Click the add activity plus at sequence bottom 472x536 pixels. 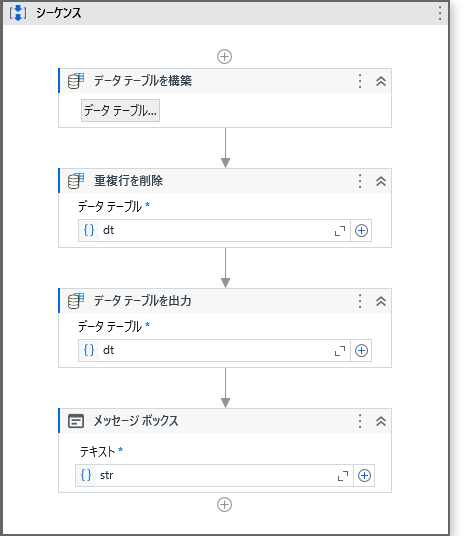click(225, 505)
